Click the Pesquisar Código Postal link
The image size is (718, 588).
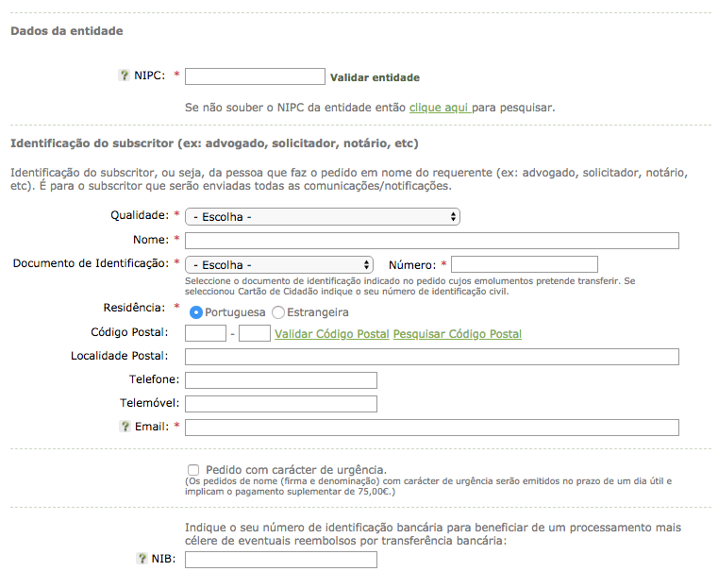tap(458, 334)
